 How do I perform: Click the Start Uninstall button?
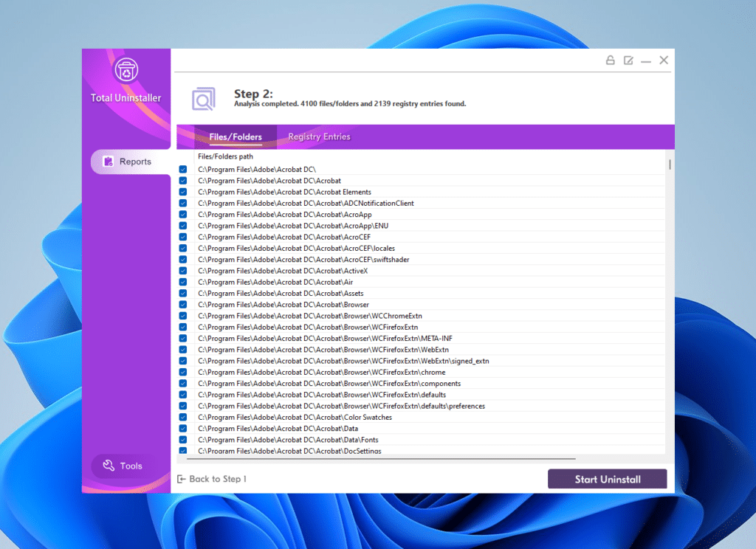coord(607,479)
